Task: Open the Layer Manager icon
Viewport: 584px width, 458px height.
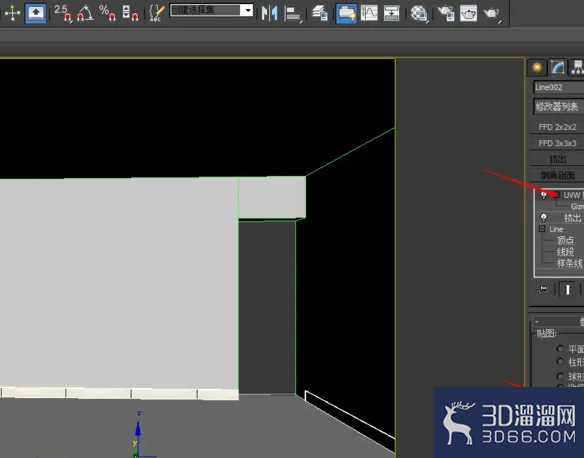Action: (x=320, y=13)
